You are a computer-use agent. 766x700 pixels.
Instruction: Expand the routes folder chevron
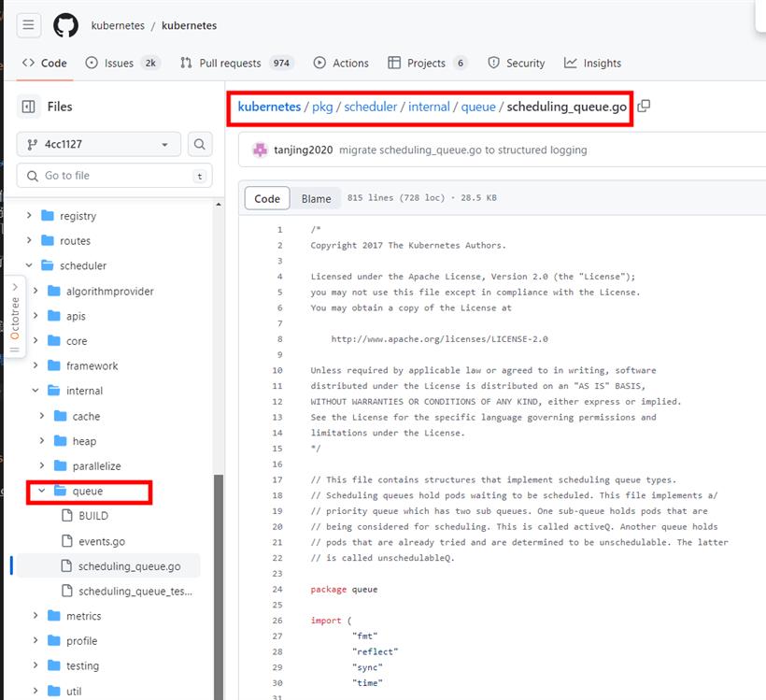click(29, 240)
